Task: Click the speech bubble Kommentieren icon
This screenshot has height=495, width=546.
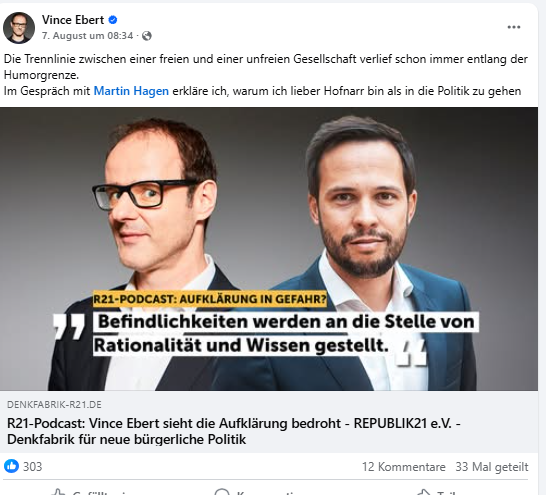Action: [222, 492]
